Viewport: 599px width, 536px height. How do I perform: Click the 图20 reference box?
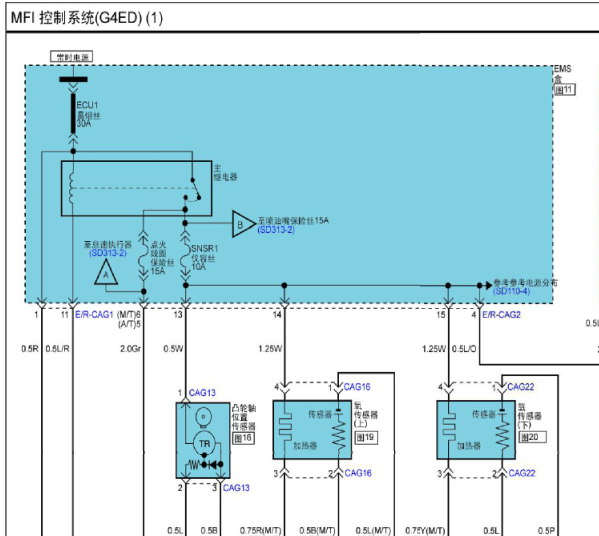[x=532, y=437]
